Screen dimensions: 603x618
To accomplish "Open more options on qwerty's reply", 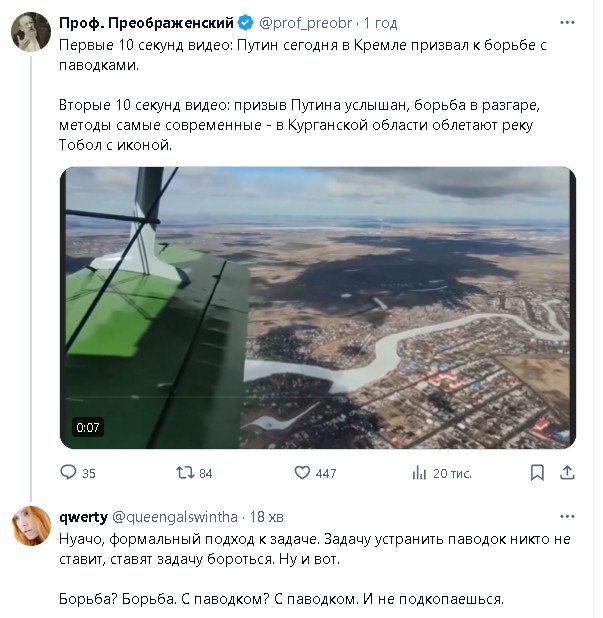I will click(x=568, y=517).
